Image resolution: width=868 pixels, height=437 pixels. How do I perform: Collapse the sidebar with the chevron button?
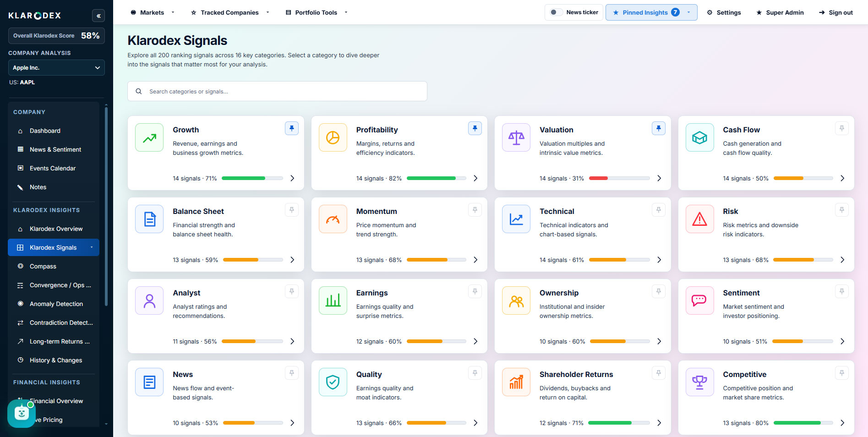(98, 16)
